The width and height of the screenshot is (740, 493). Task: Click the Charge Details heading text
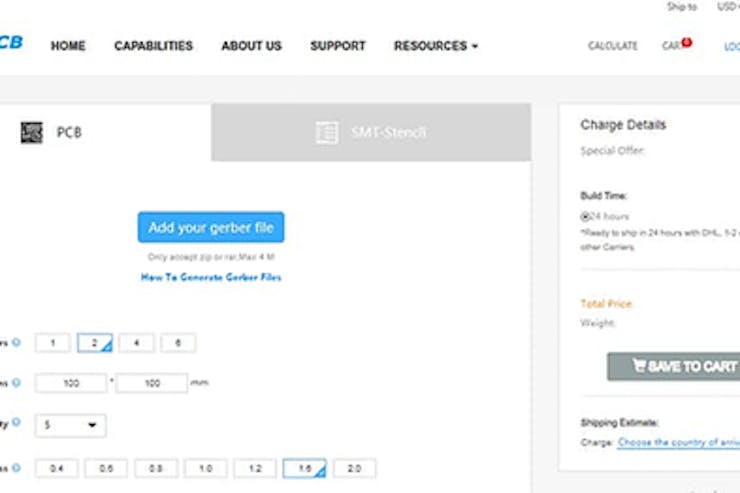[623, 125]
